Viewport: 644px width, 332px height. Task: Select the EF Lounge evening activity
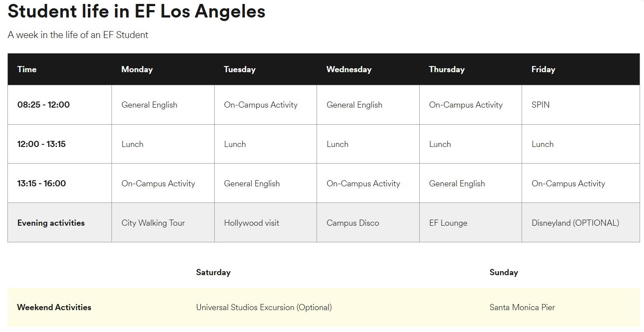pyautogui.click(x=448, y=223)
